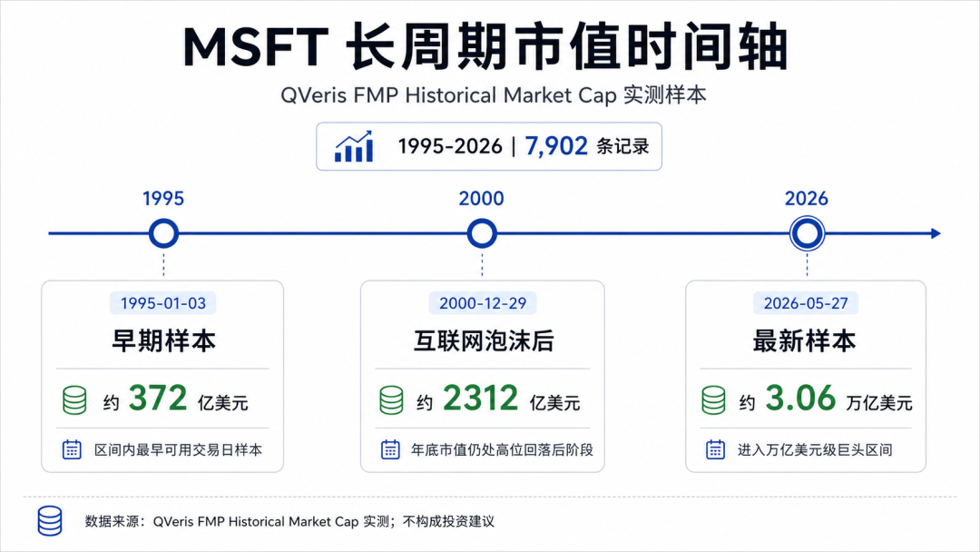Click the 1995-01-03 date badge
The image size is (980, 552).
pos(163,303)
